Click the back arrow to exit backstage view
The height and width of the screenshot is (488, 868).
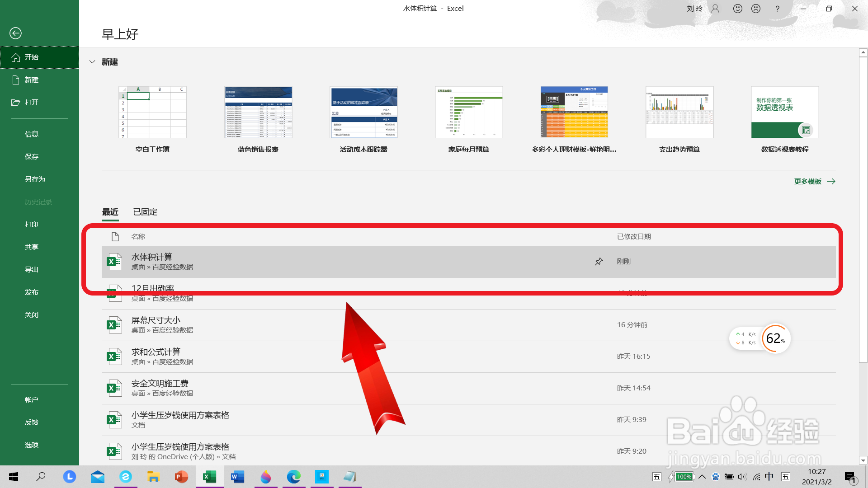pos(15,33)
